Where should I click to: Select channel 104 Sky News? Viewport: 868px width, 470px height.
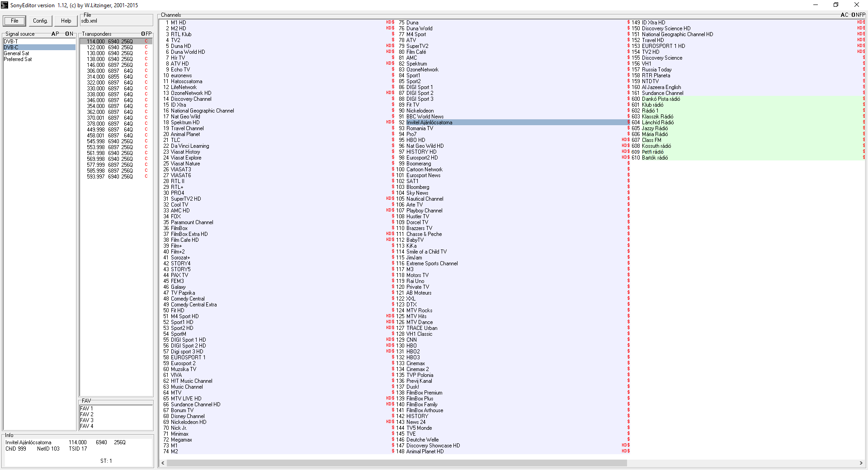pos(513,193)
